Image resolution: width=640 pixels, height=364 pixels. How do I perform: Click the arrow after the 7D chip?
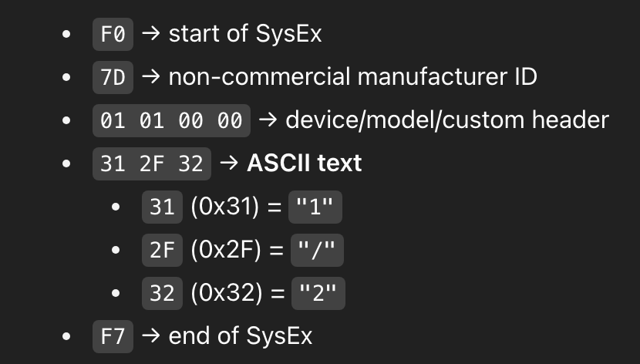(151, 77)
